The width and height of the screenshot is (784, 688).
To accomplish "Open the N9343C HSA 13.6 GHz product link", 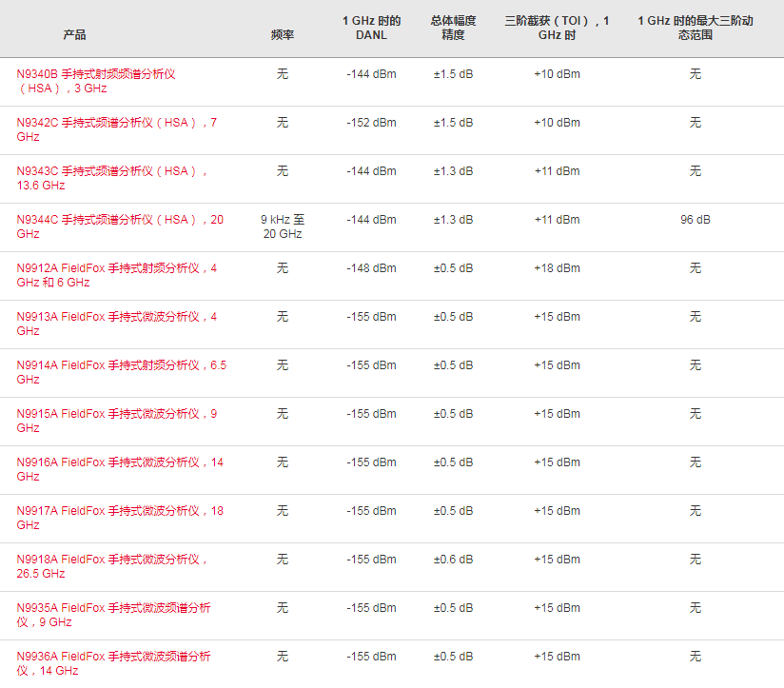I will point(112,178).
